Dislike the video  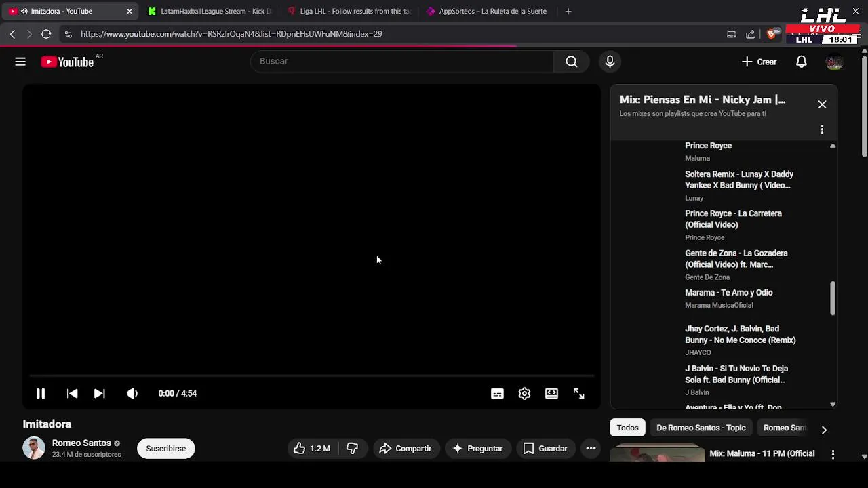click(352, 449)
